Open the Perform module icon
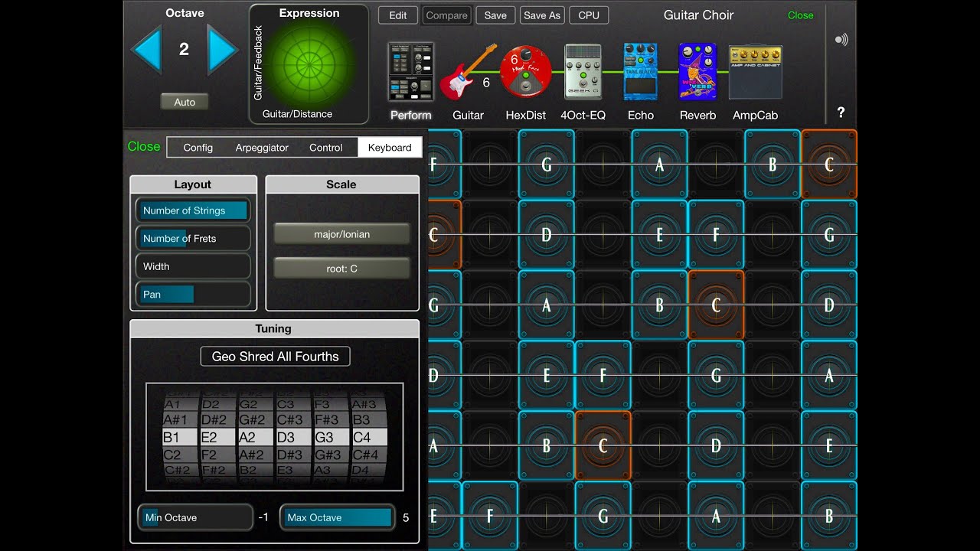Image resolution: width=980 pixels, height=551 pixels. (411, 72)
